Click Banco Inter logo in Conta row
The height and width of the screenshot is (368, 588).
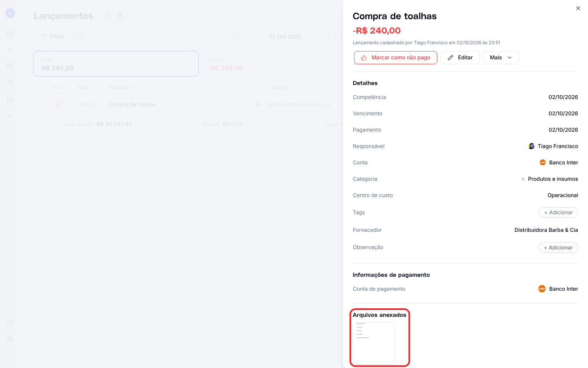[543, 163]
